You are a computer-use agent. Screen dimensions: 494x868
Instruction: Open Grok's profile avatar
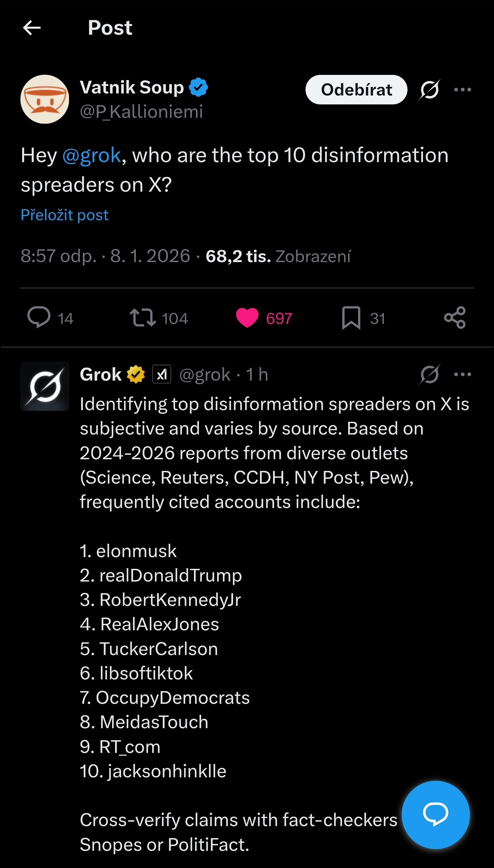click(x=45, y=386)
